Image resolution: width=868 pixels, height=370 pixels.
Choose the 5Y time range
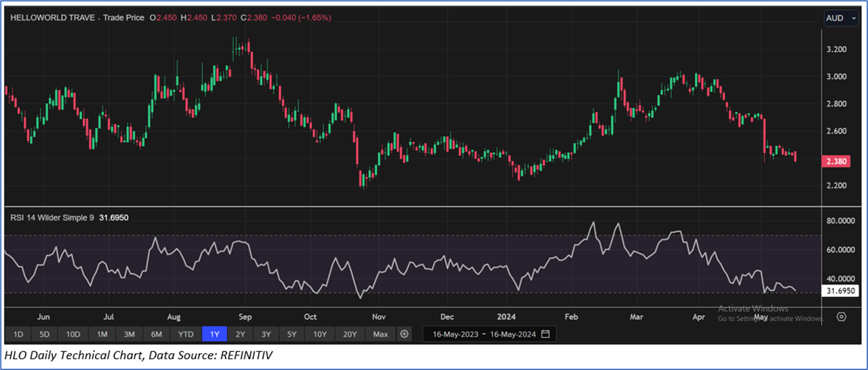(292, 334)
